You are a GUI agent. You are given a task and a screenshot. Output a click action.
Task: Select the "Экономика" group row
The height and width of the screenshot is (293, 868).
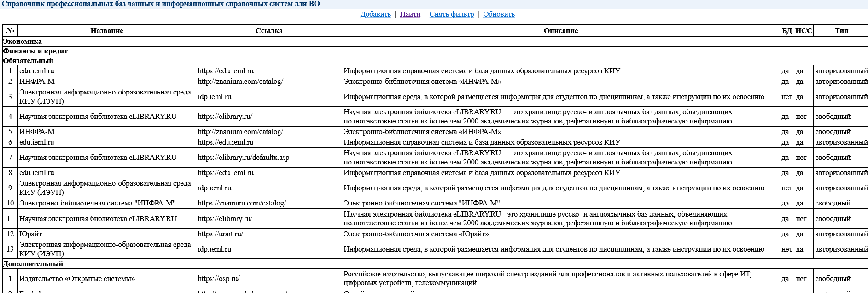pos(435,41)
